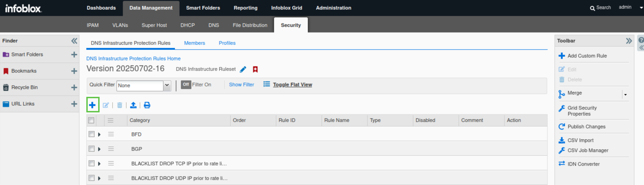The image size is (644, 185).
Task: Click the edit pencil icon in grid toolbar
Action: coord(106,105)
